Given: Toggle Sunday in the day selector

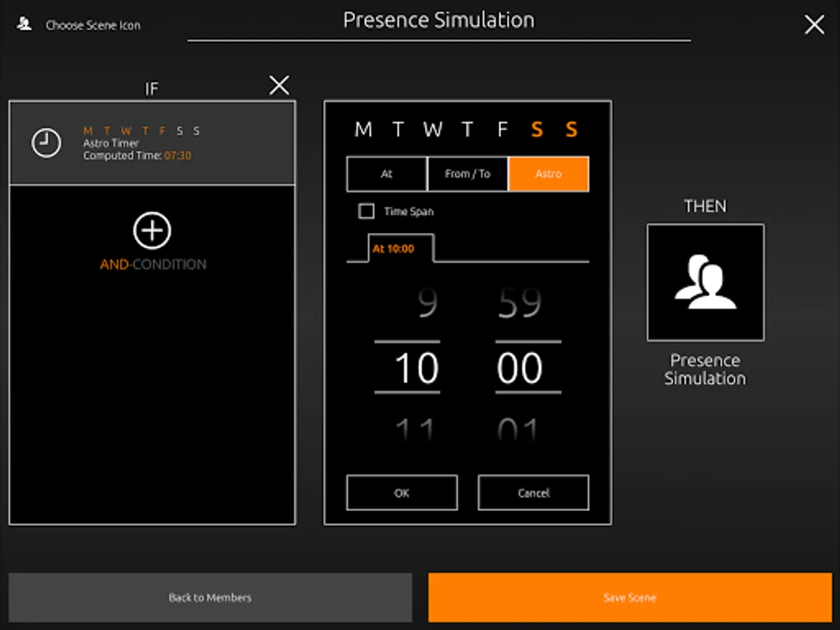Looking at the screenshot, I should click(571, 129).
